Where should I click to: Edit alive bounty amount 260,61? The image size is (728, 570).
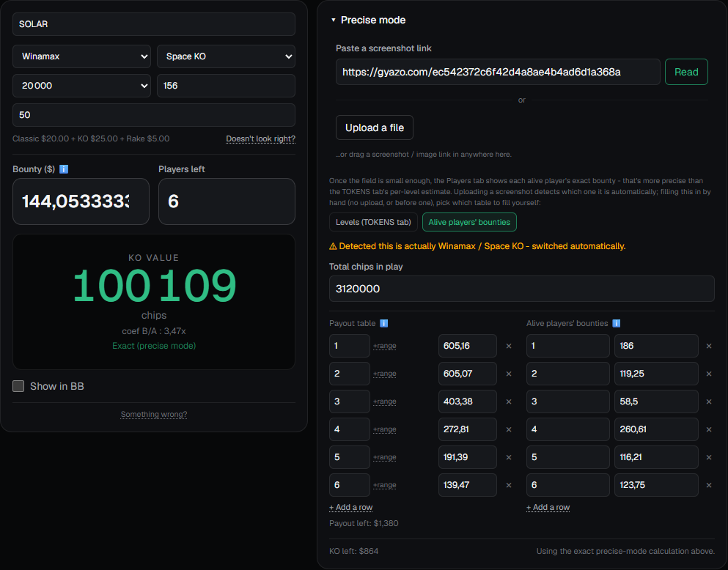point(656,429)
